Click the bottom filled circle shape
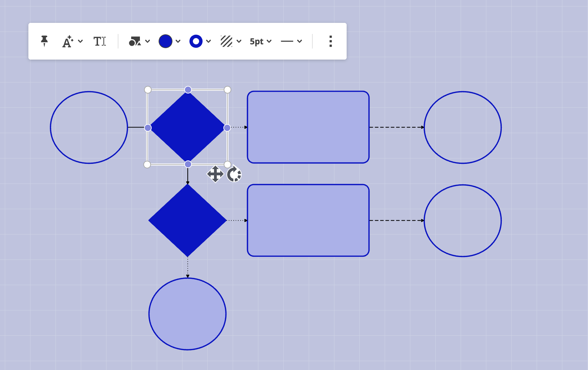 tap(187, 314)
